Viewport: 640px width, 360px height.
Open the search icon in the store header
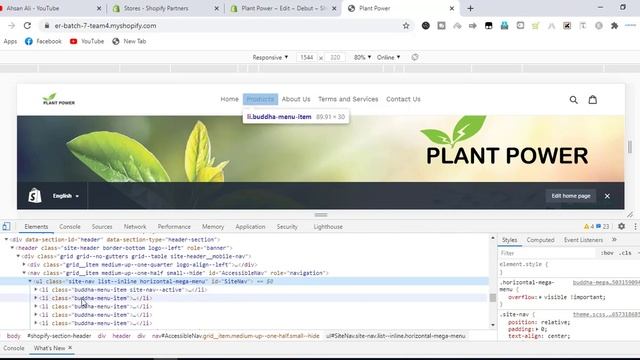coord(573,100)
